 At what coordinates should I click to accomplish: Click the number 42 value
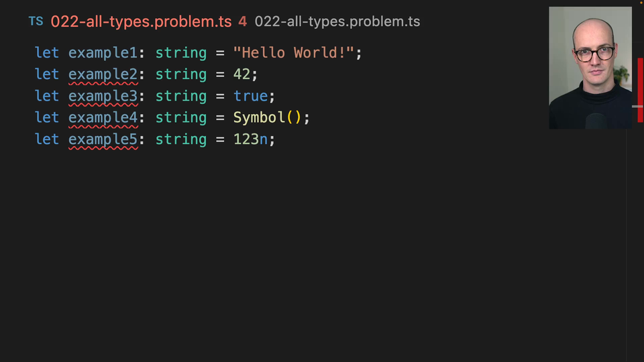pos(241,74)
